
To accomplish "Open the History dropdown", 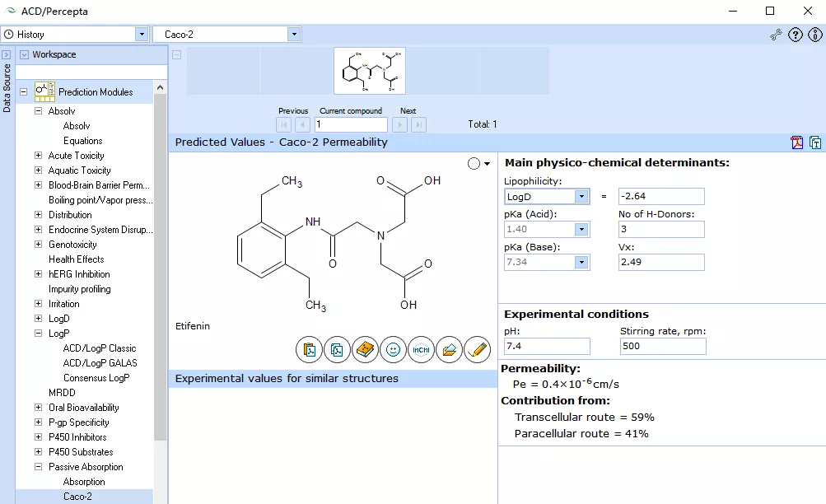I will pyautogui.click(x=141, y=35).
